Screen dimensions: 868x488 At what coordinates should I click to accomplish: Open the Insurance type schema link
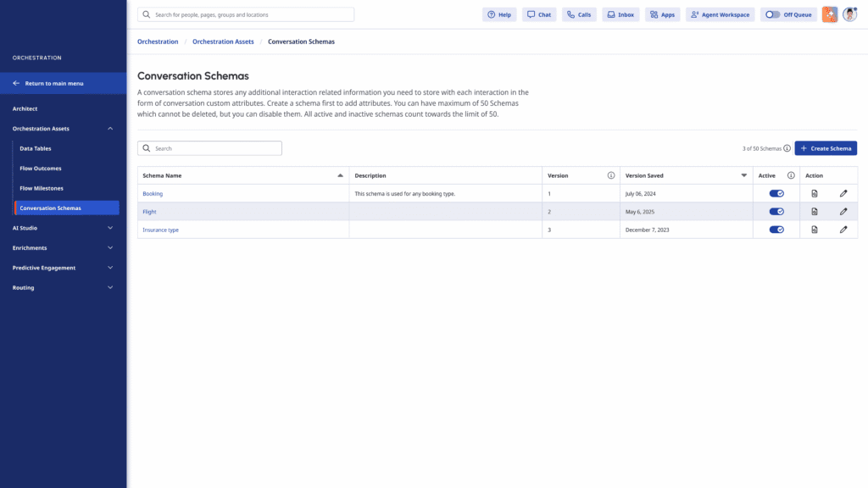[160, 230]
